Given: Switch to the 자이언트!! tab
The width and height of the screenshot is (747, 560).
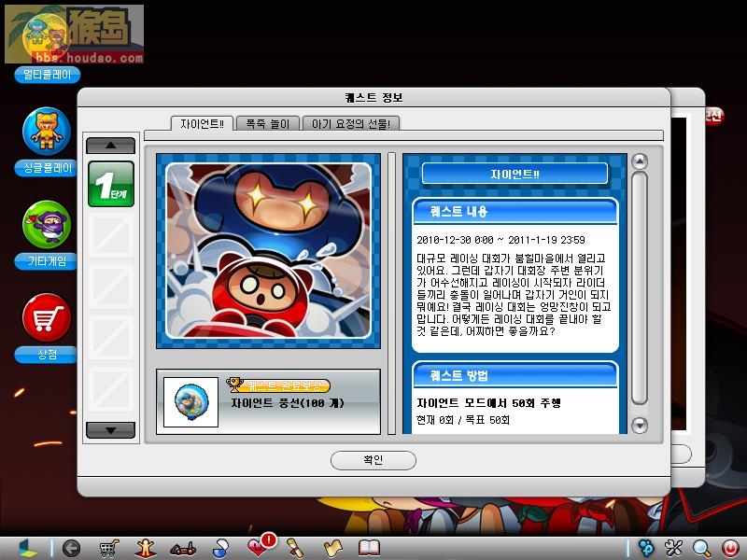Looking at the screenshot, I should click(202, 124).
